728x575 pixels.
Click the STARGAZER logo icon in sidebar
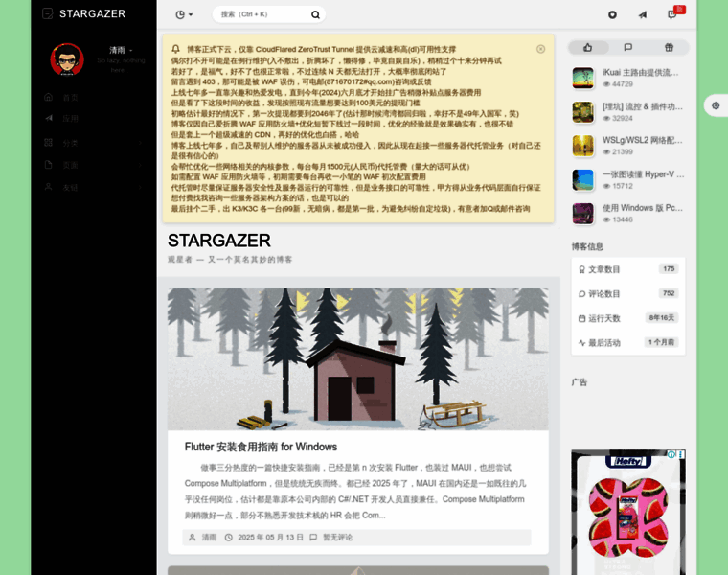[x=47, y=13]
